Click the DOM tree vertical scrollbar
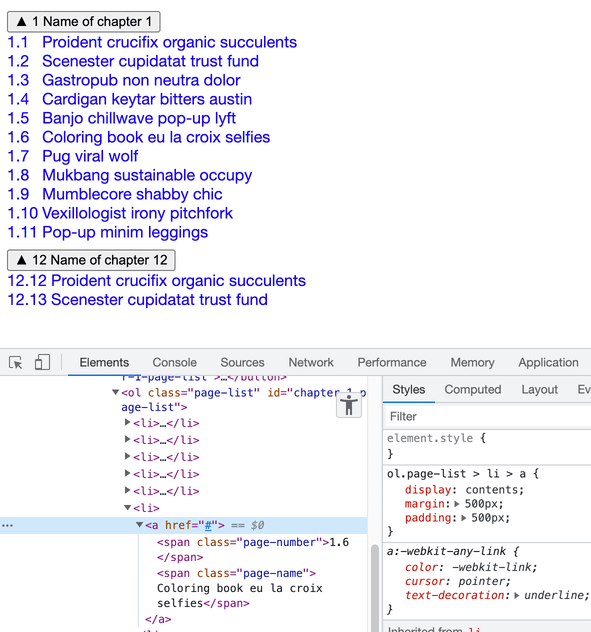Viewport: 591px width, 632px height. [x=375, y=588]
